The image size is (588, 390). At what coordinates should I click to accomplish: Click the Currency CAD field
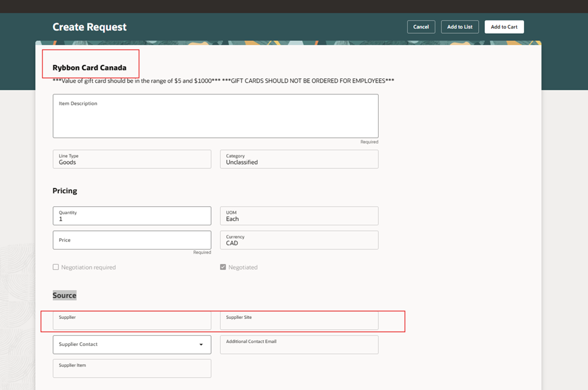[299, 240]
